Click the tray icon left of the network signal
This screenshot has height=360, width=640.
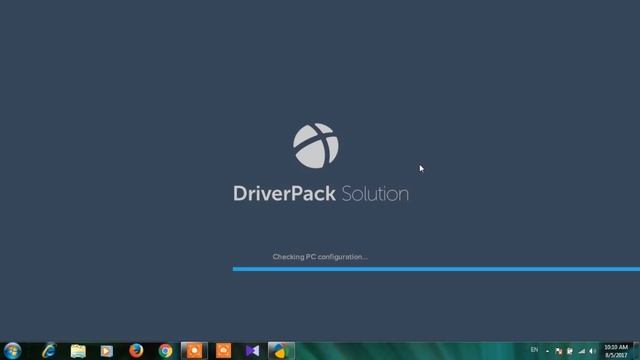coord(570,351)
